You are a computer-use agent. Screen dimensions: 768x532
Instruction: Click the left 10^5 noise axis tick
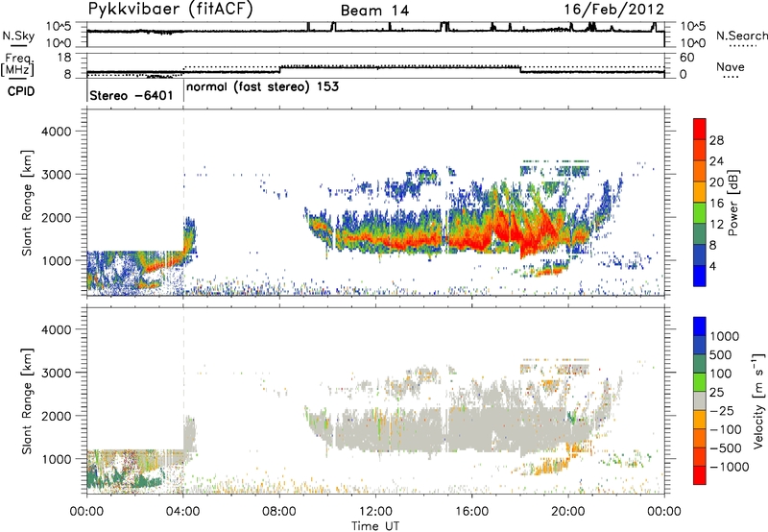click(x=59, y=27)
